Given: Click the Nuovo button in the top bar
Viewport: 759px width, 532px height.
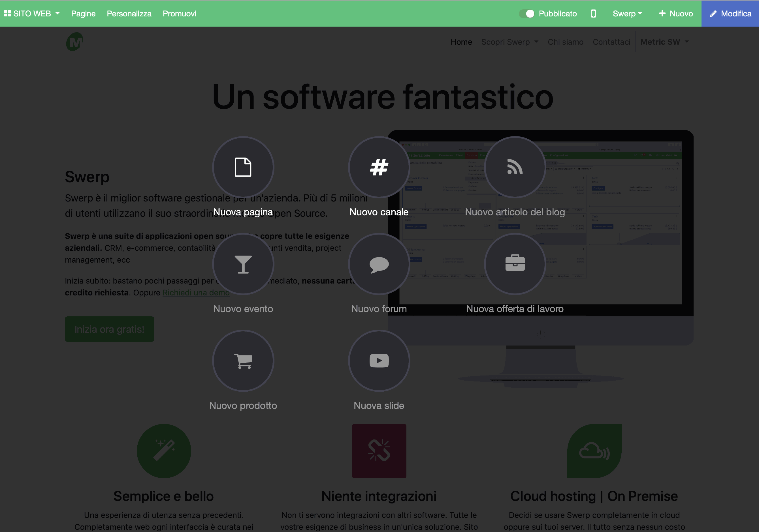Looking at the screenshot, I should pyautogui.click(x=676, y=14).
